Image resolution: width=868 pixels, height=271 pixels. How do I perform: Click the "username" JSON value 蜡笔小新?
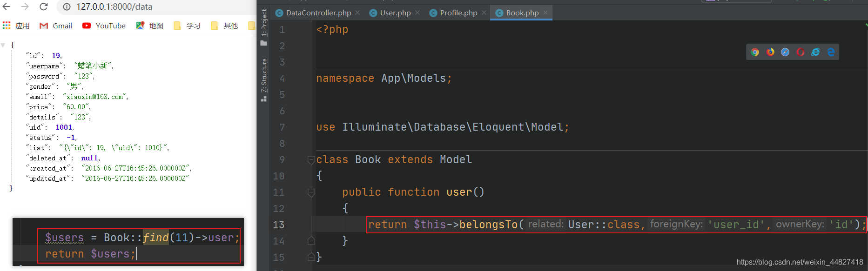[94, 66]
